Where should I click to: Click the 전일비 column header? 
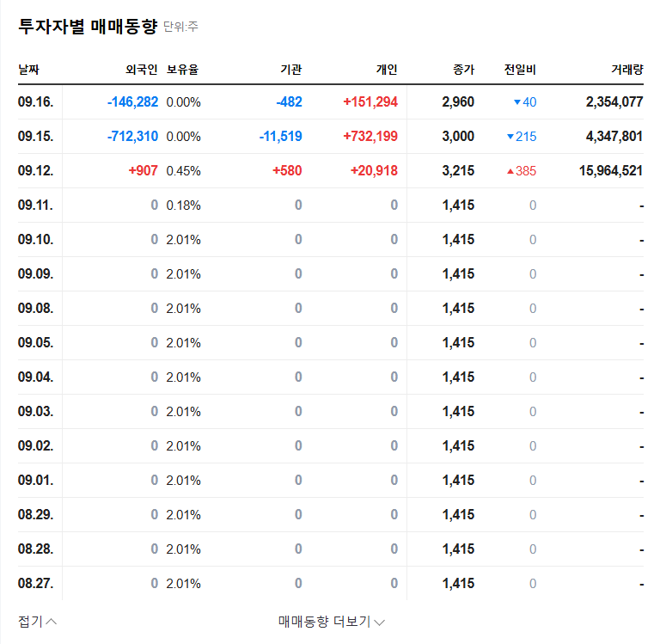(x=520, y=70)
